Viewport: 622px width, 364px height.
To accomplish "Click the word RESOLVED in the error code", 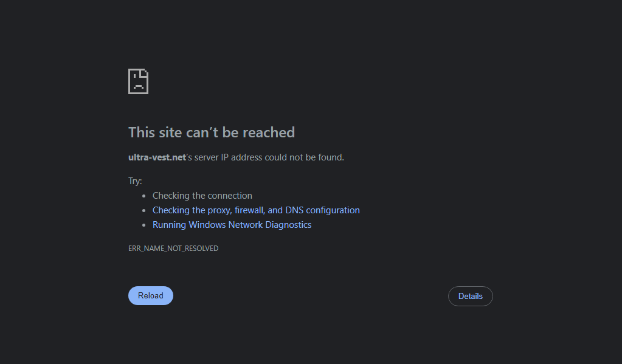I will [x=202, y=248].
